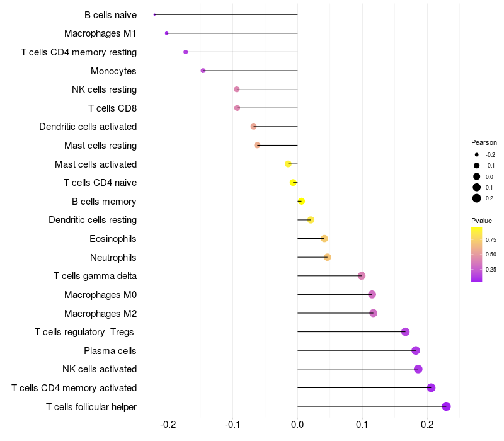Click the -0.2 x-axis tick label
Image resolution: width=504 pixels, height=441 pixels.
tap(168, 425)
